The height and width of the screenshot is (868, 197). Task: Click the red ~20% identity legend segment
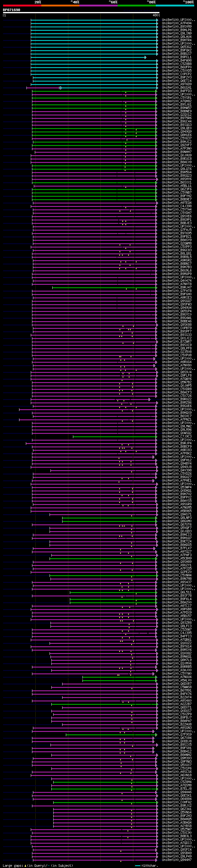click(x=22, y=6)
